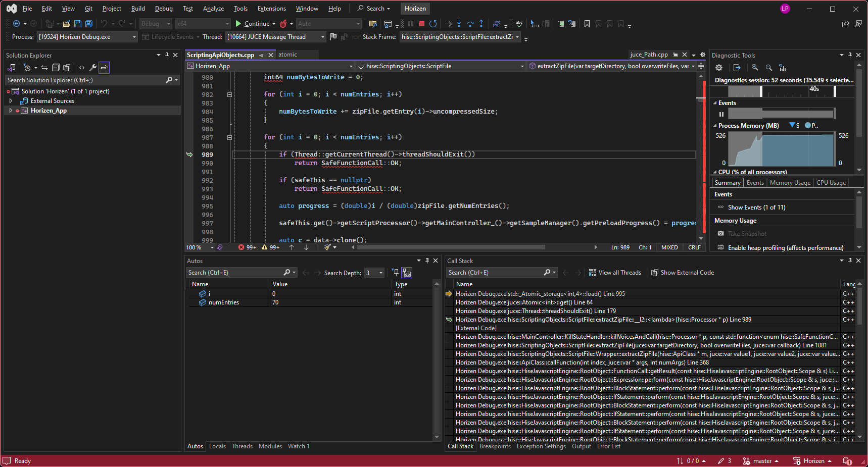Stop debugging with the red square button
Image resolution: width=868 pixels, height=467 pixels.
coord(422,24)
